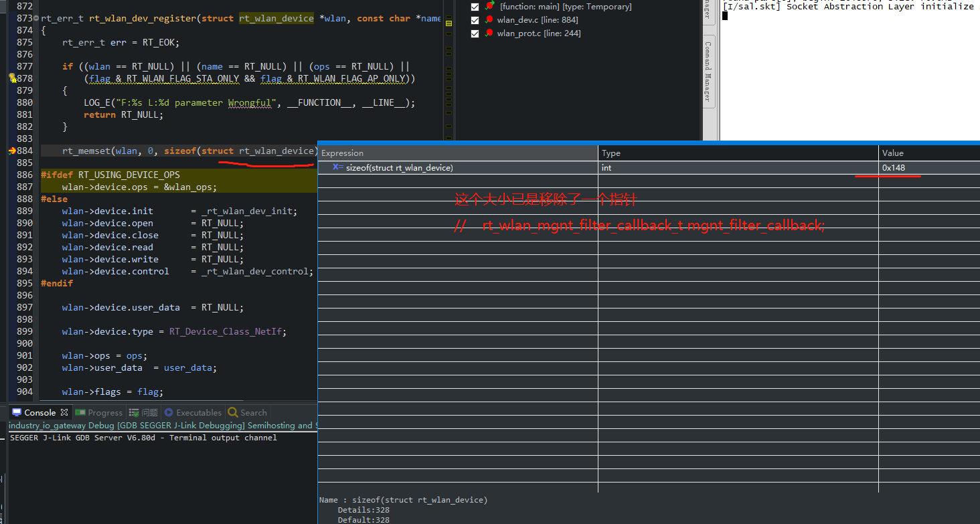The image size is (980, 524).
Task: Click the breakpoint dot beside wlan_dev.c entry
Action: pyautogui.click(x=489, y=19)
